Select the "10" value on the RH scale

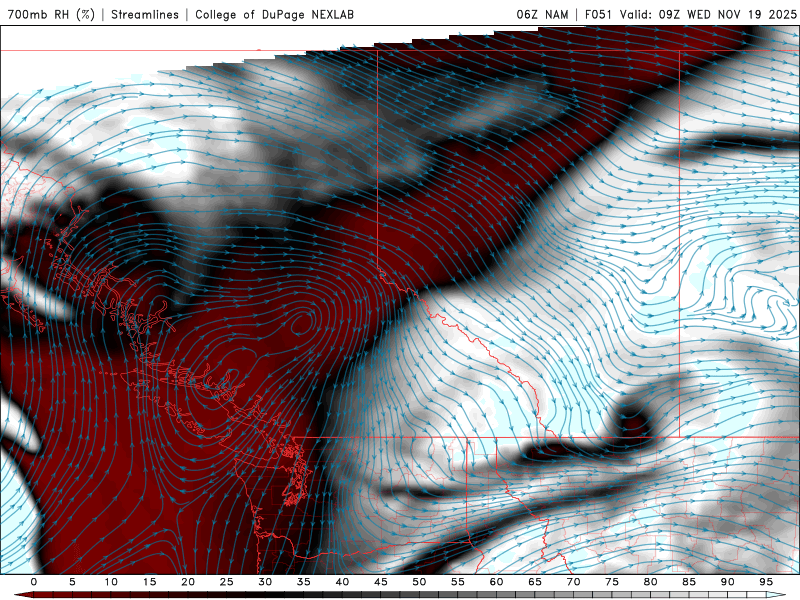111,582
